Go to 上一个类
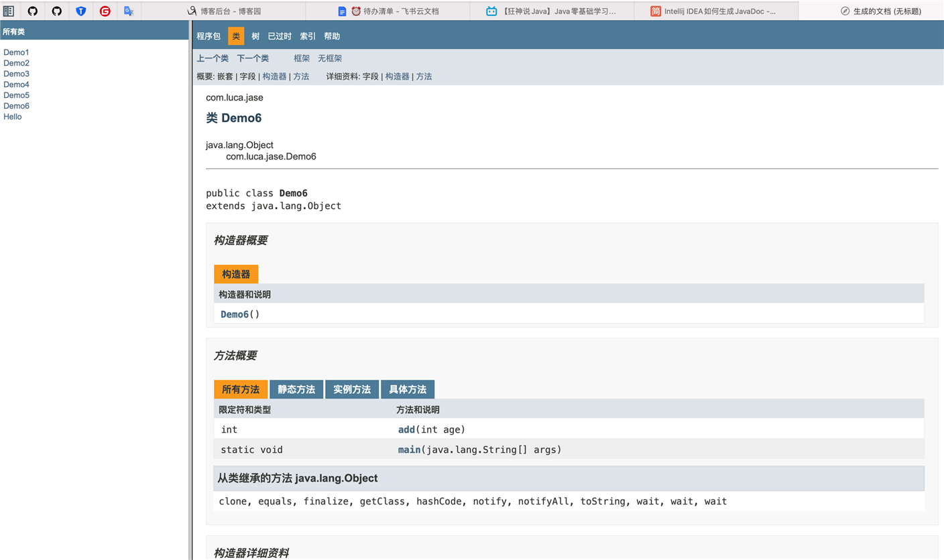 point(213,58)
